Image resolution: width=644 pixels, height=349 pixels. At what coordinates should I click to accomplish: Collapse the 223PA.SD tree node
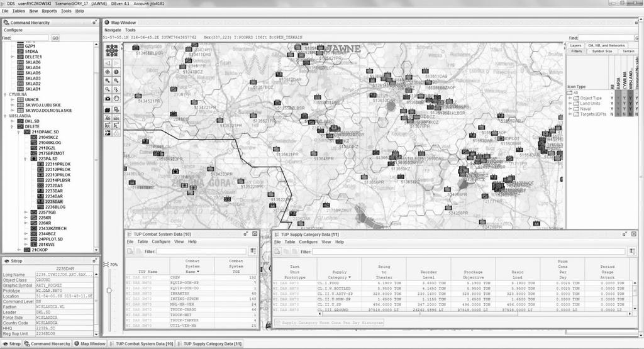click(x=26, y=158)
